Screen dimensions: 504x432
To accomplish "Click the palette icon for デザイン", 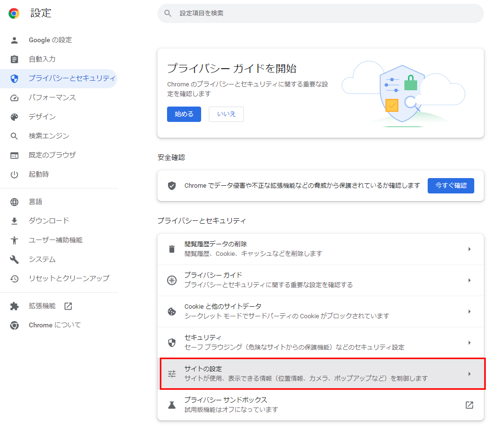I will (x=14, y=117).
